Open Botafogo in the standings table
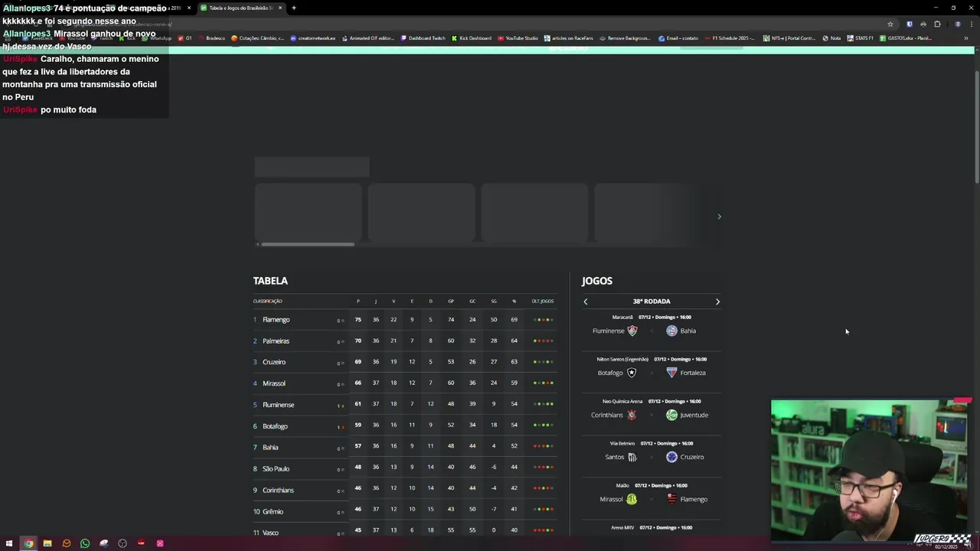Image resolution: width=980 pixels, height=551 pixels. 275,426
